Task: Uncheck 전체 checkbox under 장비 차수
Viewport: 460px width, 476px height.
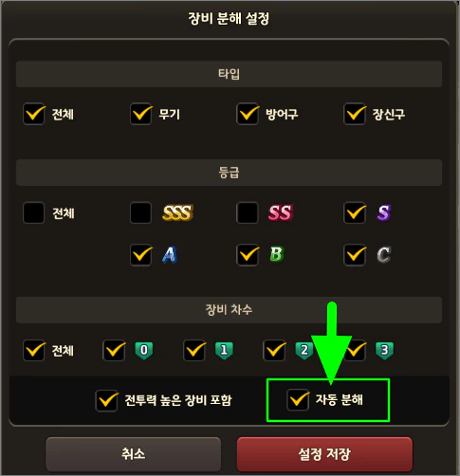Action: [x=33, y=351]
